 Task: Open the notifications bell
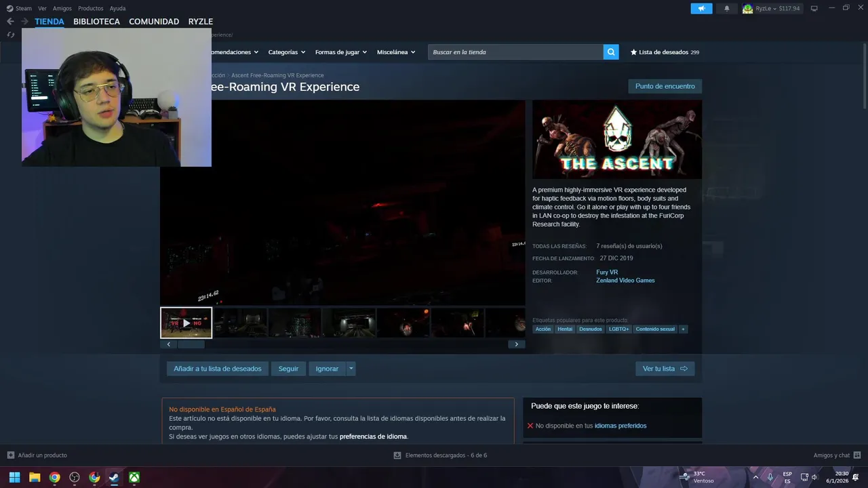pos(727,8)
